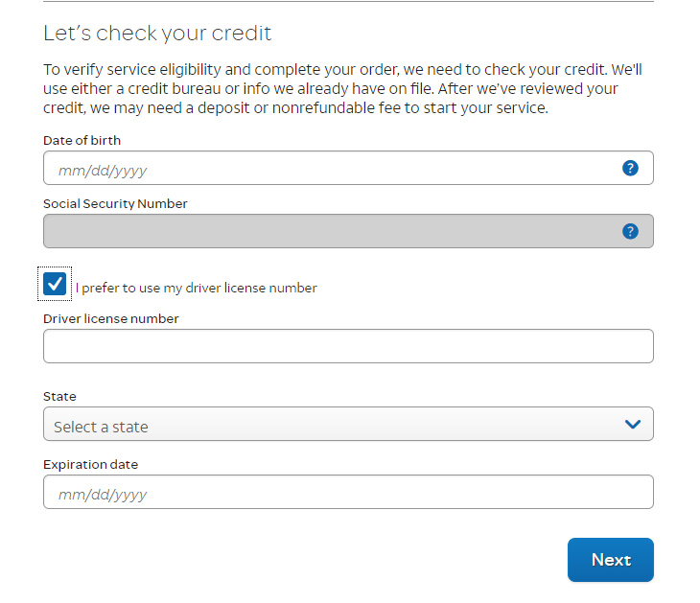This screenshot has height=603, width=700.
Task: Click the "Expiration date" field label
Action: click(x=91, y=464)
